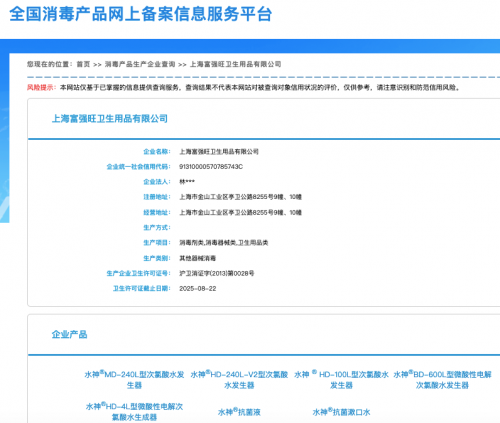Select legal person value 林***
Screen dimensions: 500x423
[x=187, y=182]
